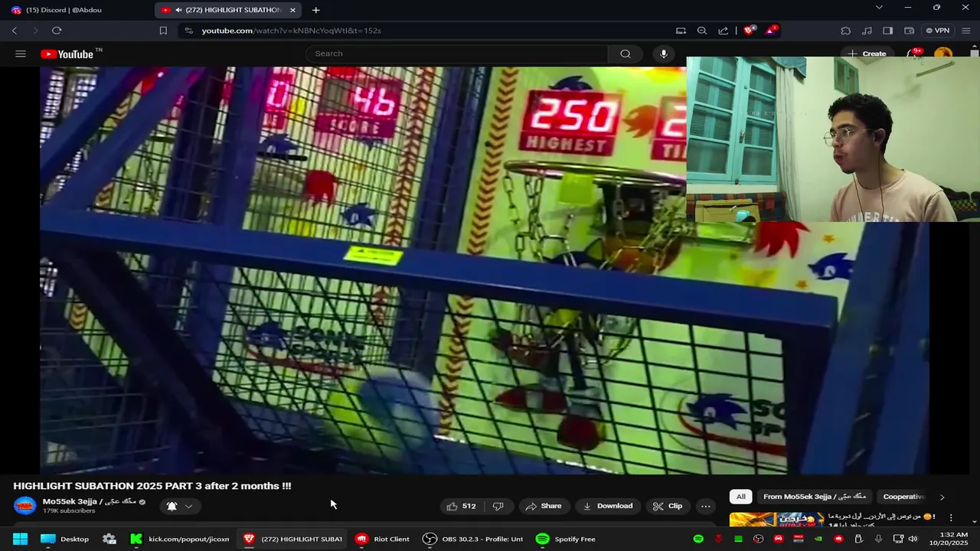
Task: Go back with the browser back arrow
Action: [15, 31]
